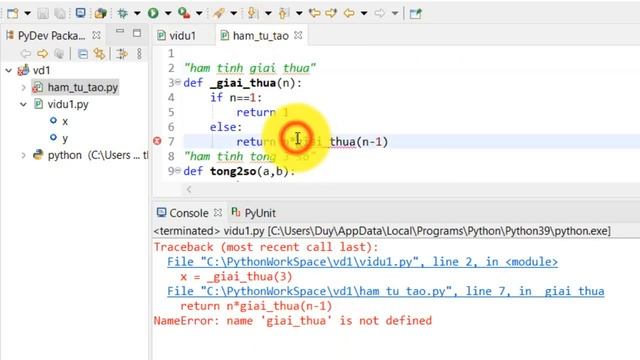Image resolution: width=640 pixels, height=360 pixels.
Task: Close the ham_tu_tao editor tab
Action: pyautogui.click(x=298, y=35)
